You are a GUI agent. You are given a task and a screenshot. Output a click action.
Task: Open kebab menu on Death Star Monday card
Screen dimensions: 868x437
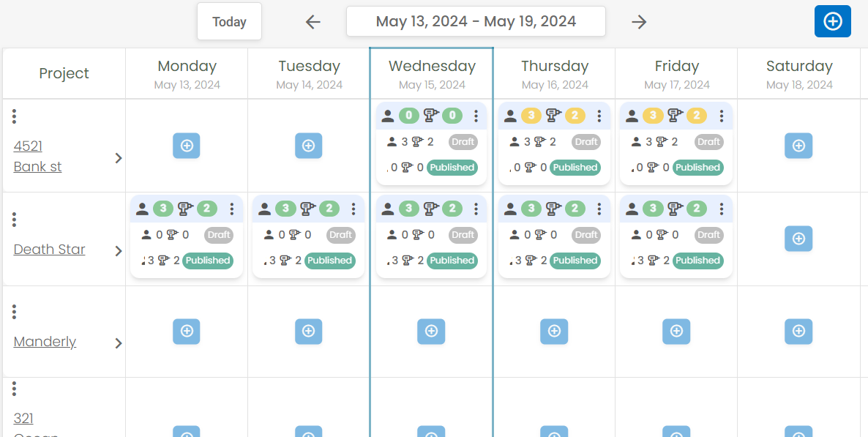coord(232,209)
